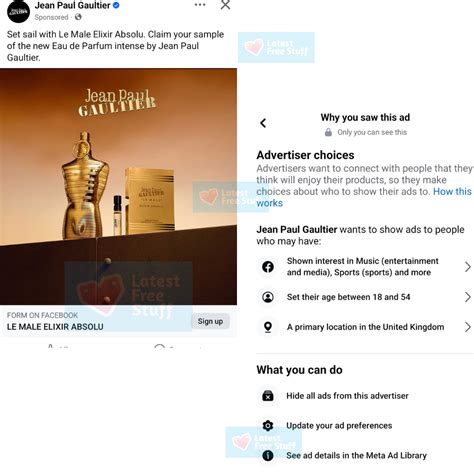
Task: Expand the Shown interest in Music chevron
Action: click(x=468, y=267)
